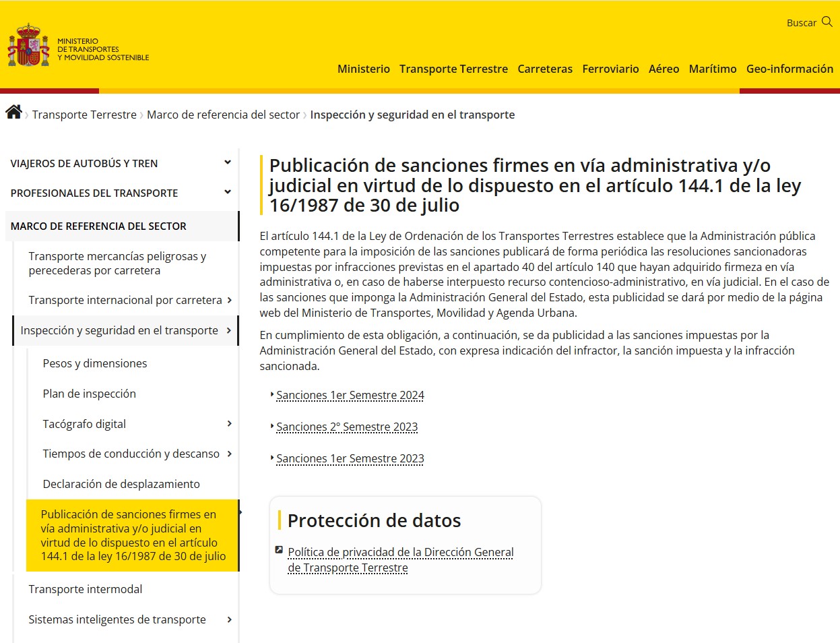Open Sanciones 2º Semestre 2023 link
The width and height of the screenshot is (840, 643).
347,427
